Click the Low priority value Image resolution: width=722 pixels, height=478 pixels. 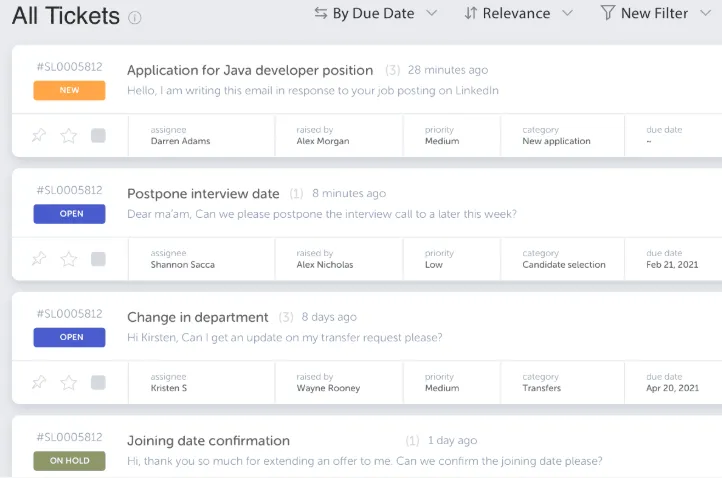(434, 264)
